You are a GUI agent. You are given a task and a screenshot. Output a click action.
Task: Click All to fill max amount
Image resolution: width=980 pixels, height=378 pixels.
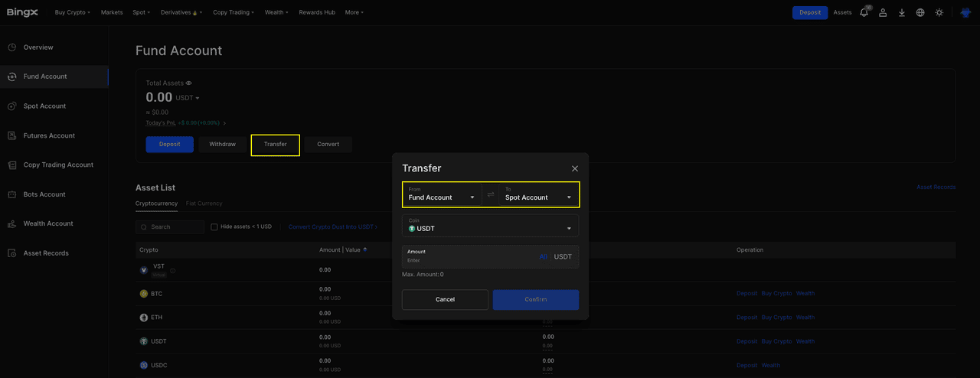click(543, 256)
